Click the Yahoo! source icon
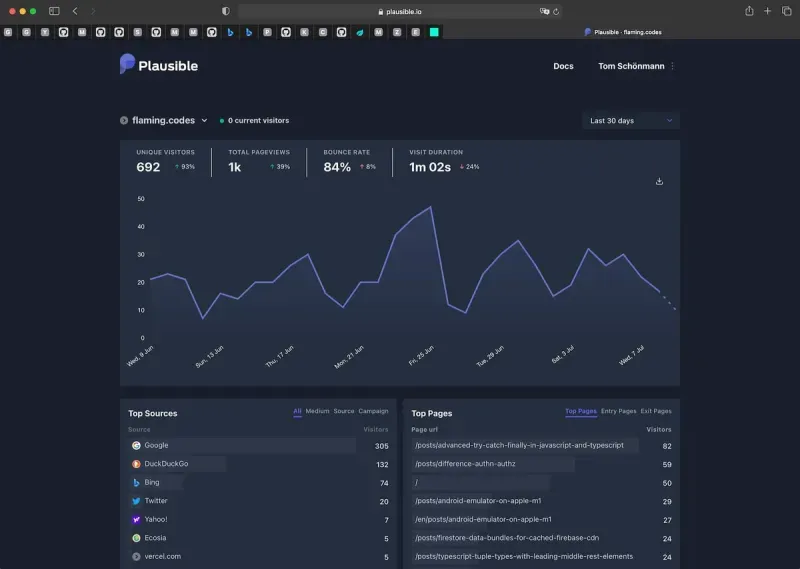Screen dimensions: 800x569 136,519
